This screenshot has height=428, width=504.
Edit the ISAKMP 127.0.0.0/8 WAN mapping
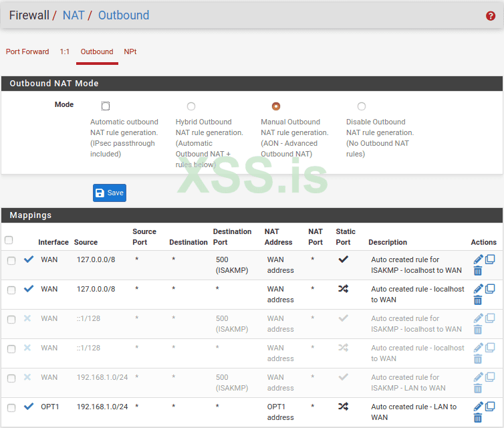[x=478, y=259]
